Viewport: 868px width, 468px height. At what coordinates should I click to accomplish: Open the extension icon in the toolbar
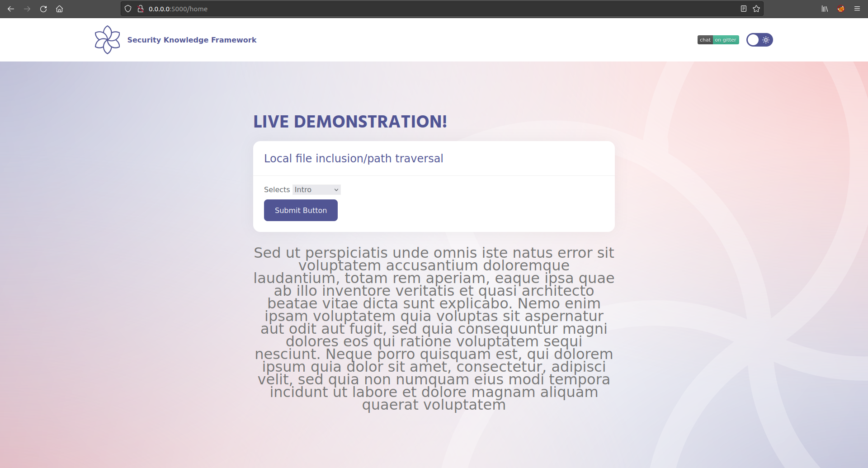pos(841,9)
